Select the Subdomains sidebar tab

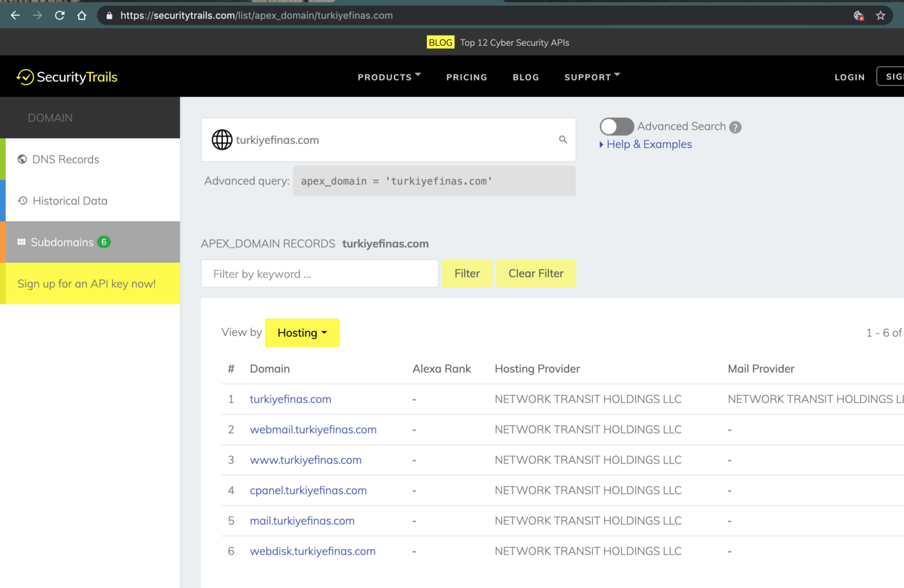pyautogui.click(x=90, y=242)
